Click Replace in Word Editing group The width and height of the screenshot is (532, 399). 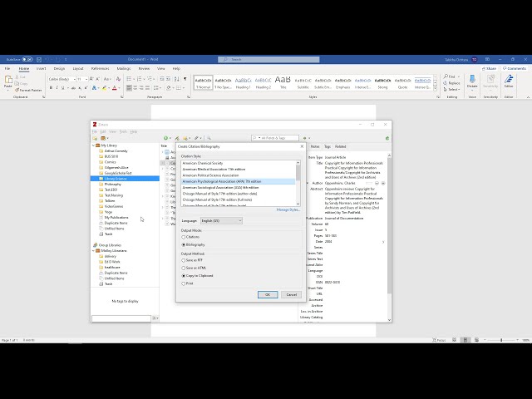(452, 83)
